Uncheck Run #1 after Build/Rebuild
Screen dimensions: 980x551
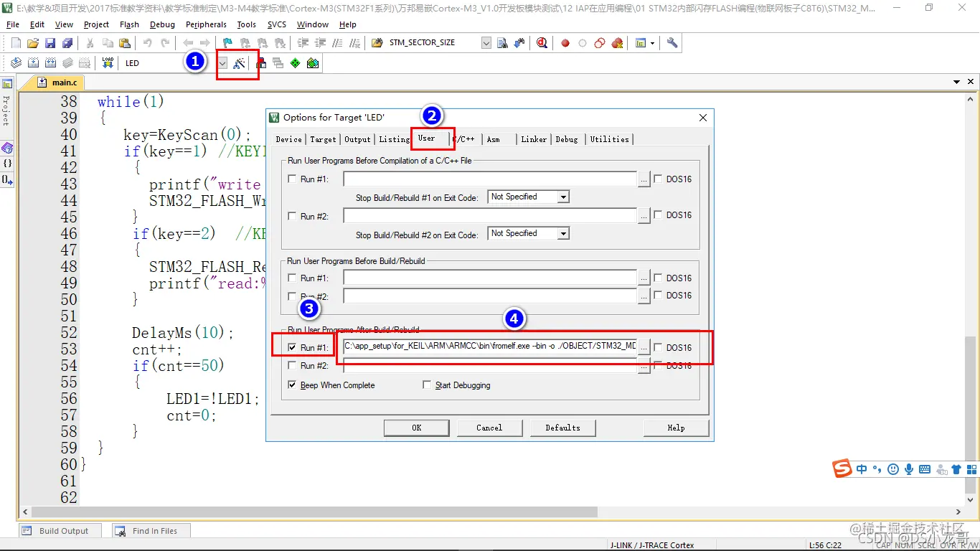click(292, 347)
